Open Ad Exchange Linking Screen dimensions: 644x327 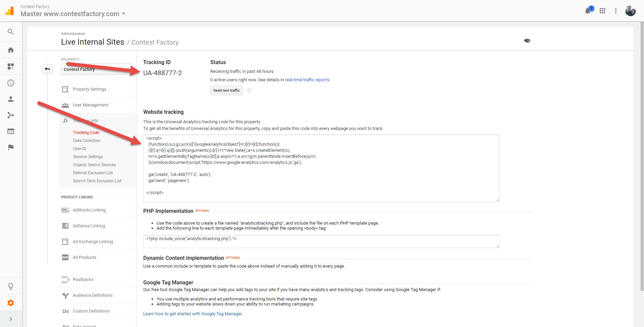pyautogui.click(x=93, y=242)
